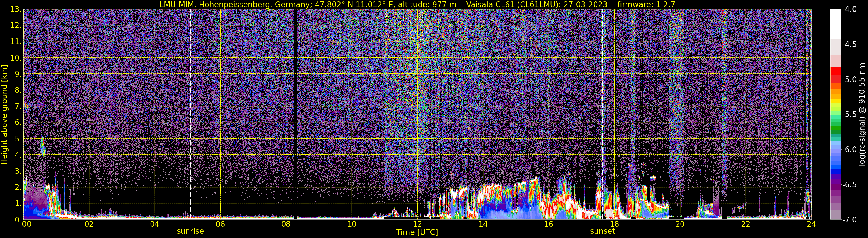Click the '02' time tick label
Screen dimensions: 868x238
click(89, 224)
